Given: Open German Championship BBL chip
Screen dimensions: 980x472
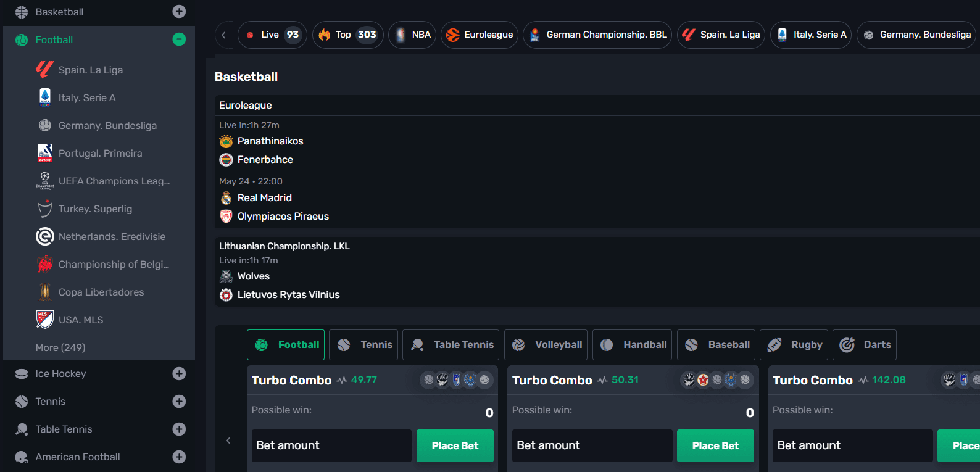Looking at the screenshot, I should [597, 35].
